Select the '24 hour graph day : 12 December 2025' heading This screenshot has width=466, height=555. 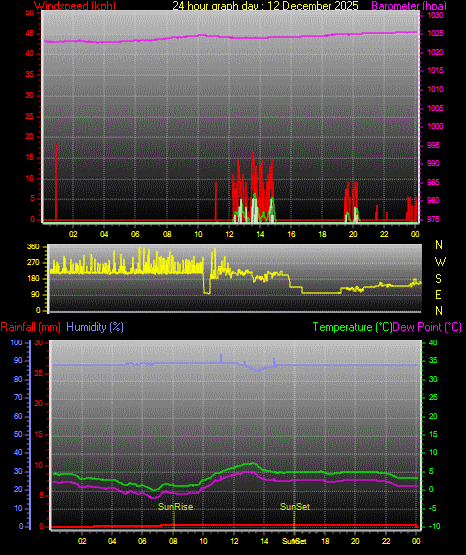(x=265, y=6)
